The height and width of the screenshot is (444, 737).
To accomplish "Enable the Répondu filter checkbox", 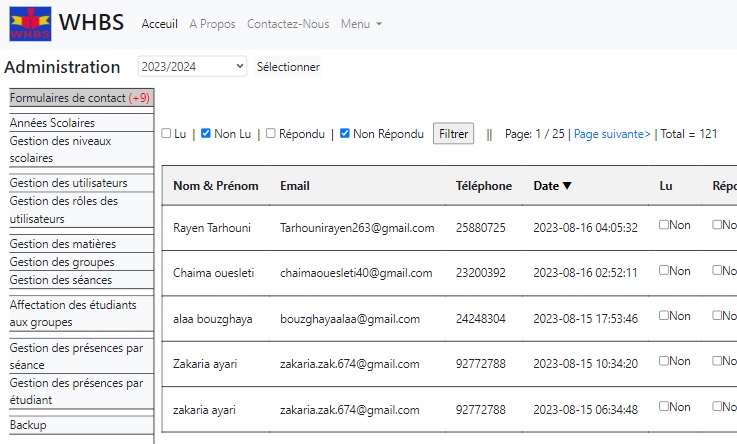I will [x=271, y=134].
